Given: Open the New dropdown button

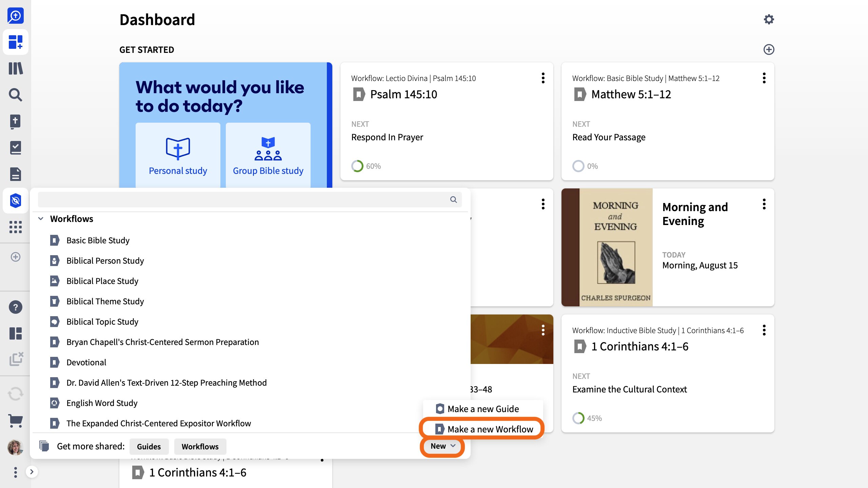Looking at the screenshot, I should [x=442, y=446].
